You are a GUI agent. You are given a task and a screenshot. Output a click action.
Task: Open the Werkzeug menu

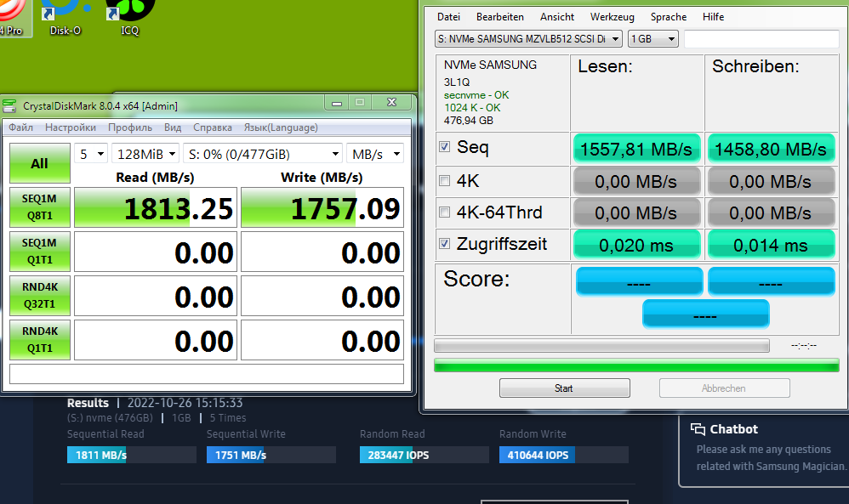(612, 17)
